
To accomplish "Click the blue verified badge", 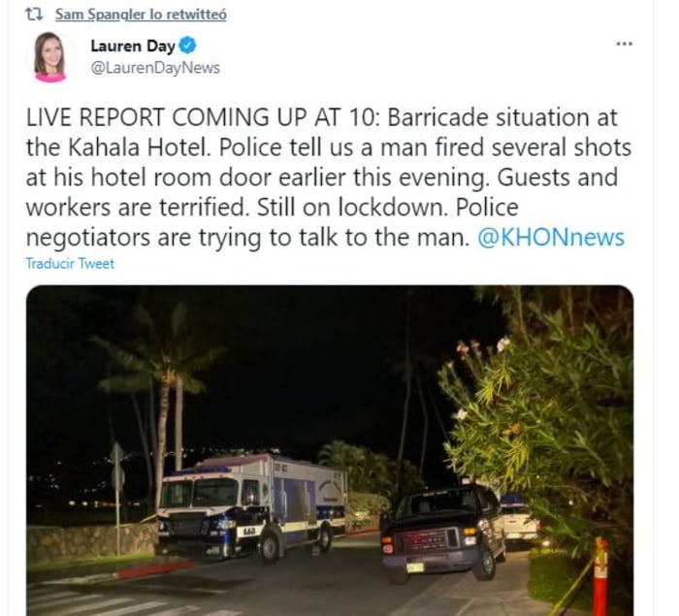I will [187, 46].
